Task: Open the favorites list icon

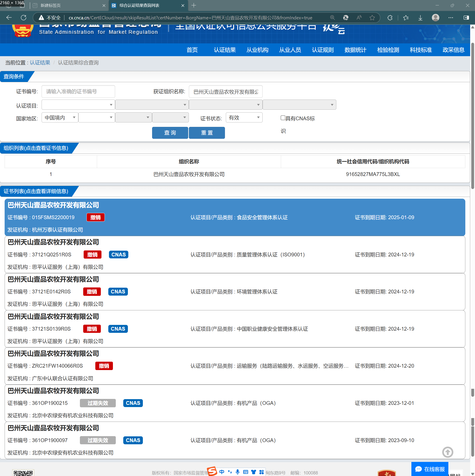Action: pos(406,17)
